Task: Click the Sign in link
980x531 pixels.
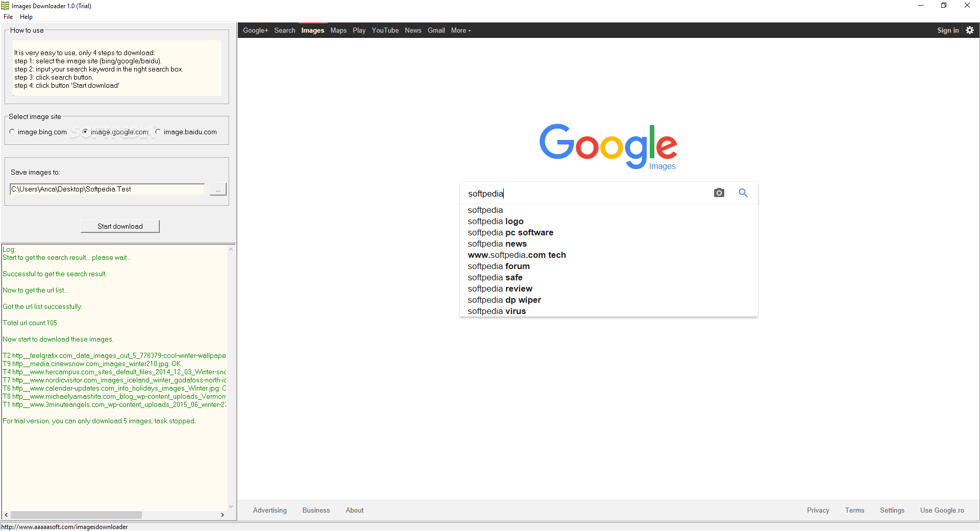Action: coord(948,30)
